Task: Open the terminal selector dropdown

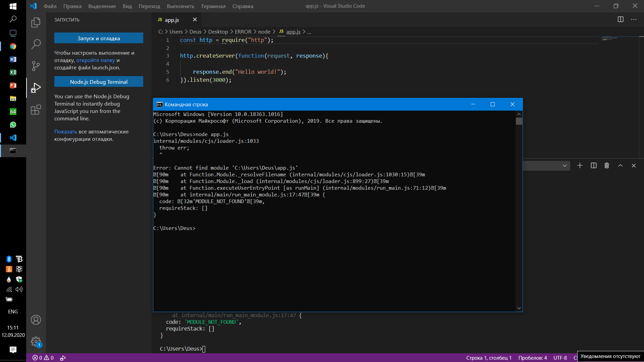Action: coord(547,166)
